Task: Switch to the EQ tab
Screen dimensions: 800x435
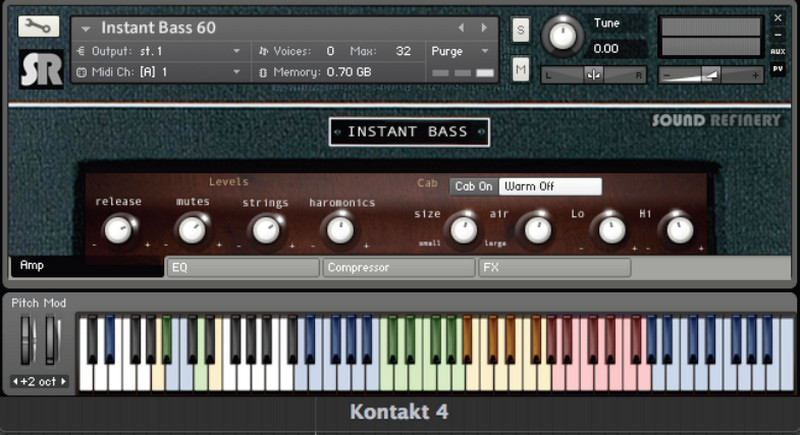Action: click(x=242, y=267)
